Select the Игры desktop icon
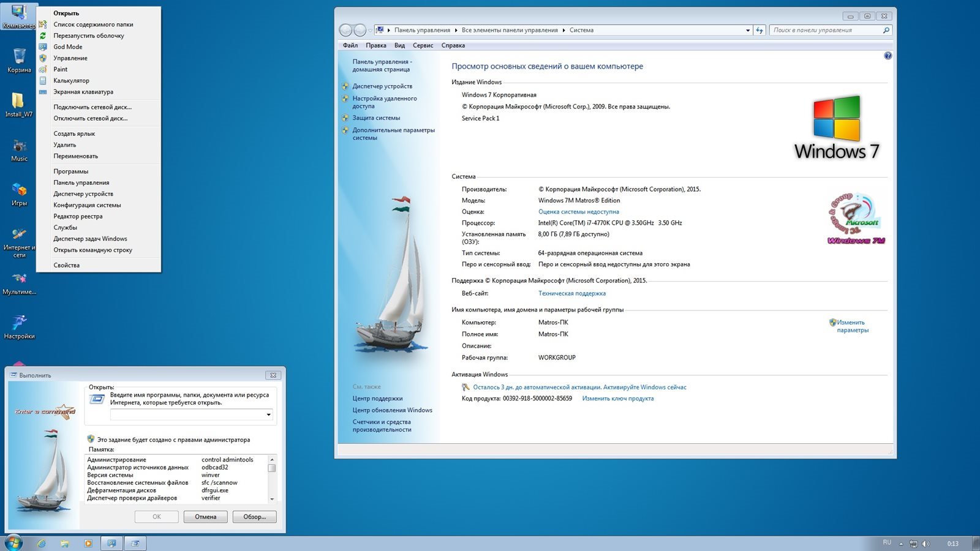 point(19,194)
